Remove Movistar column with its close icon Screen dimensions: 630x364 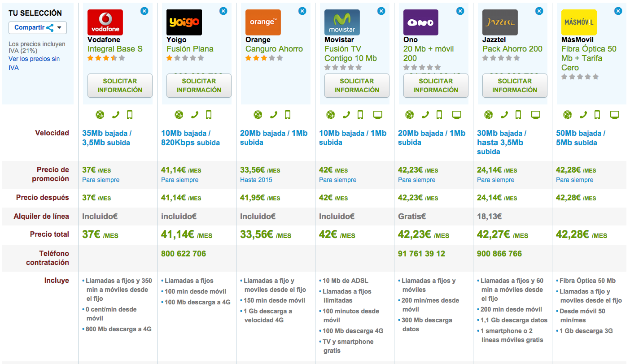click(381, 11)
